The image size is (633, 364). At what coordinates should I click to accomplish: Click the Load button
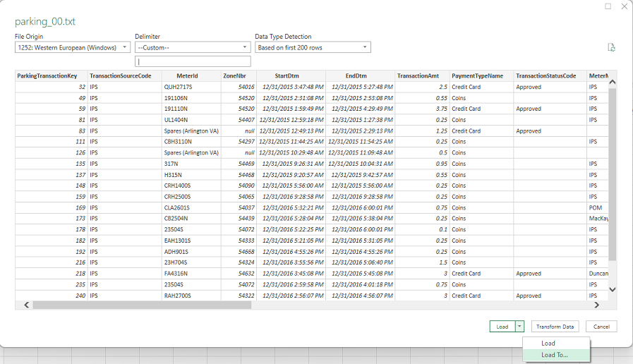(502, 327)
